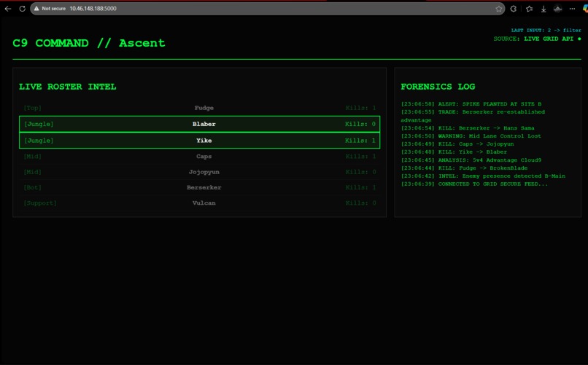This screenshot has width=588, height=365.
Task: Click the WARNING: Mid Lane Control Lost entry
Action: [471, 136]
